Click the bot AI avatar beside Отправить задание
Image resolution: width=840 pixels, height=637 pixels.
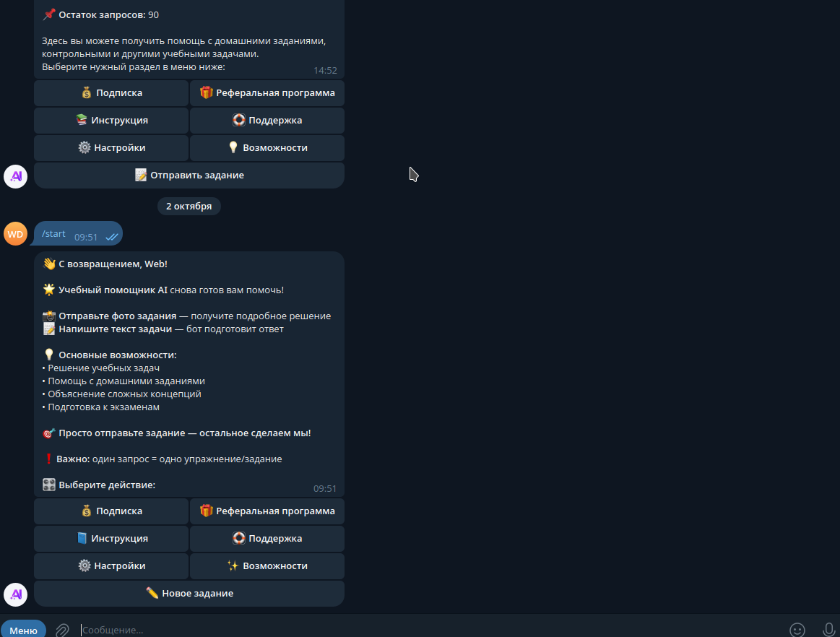(x=16, y=176)
